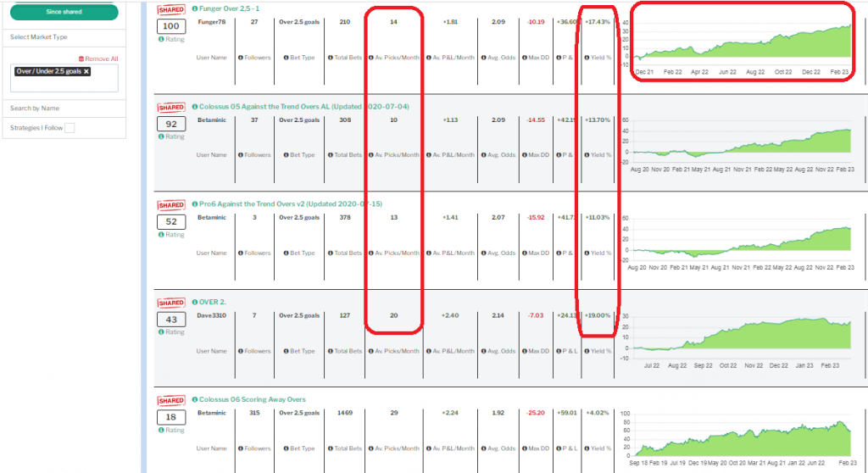Remove the Over / Under 2.5 goals tag
The width and height of the screenshot is (868, 473).
coord(86,72)
